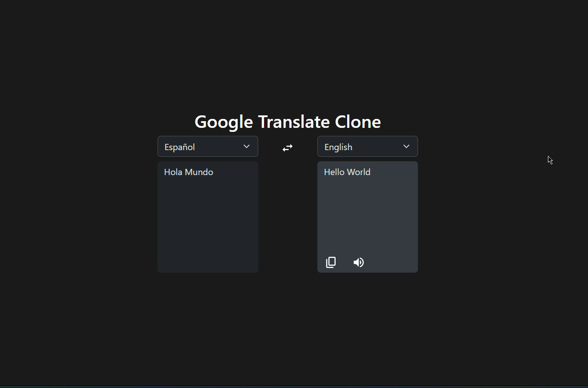Click the chevron arrow in the Español selector
The width and height of the screenshot is (588, 388).
[246, 147]
